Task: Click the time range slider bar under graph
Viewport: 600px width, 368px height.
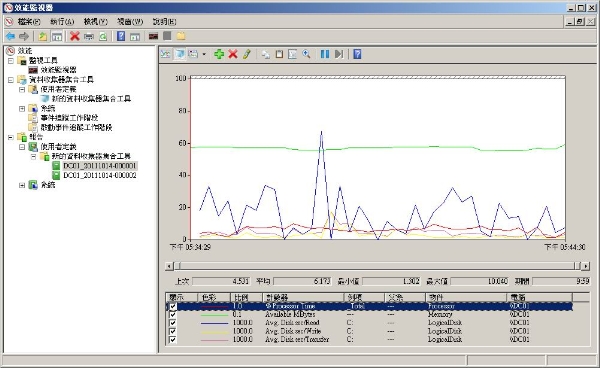Action: [378, 266]
